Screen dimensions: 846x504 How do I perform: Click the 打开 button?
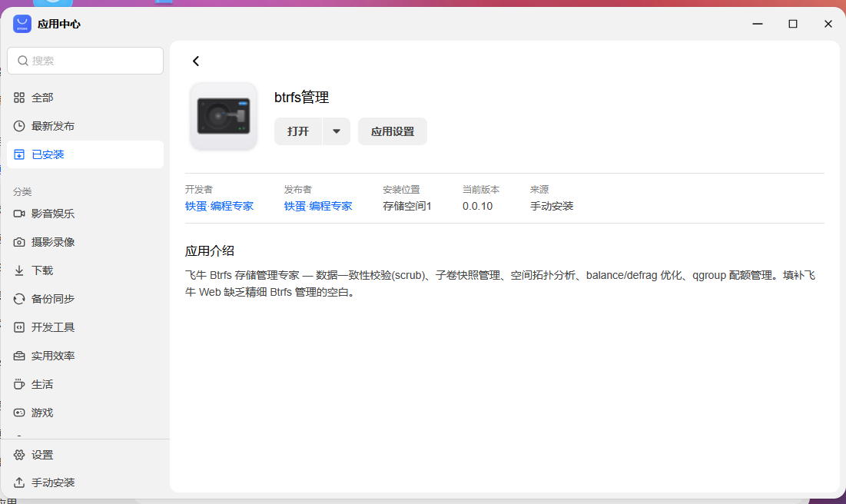click(298, 131)
